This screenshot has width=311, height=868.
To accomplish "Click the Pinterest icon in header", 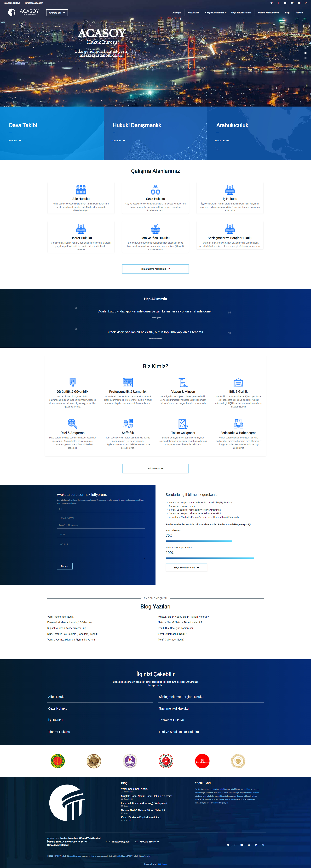I will tap(292, 3).
